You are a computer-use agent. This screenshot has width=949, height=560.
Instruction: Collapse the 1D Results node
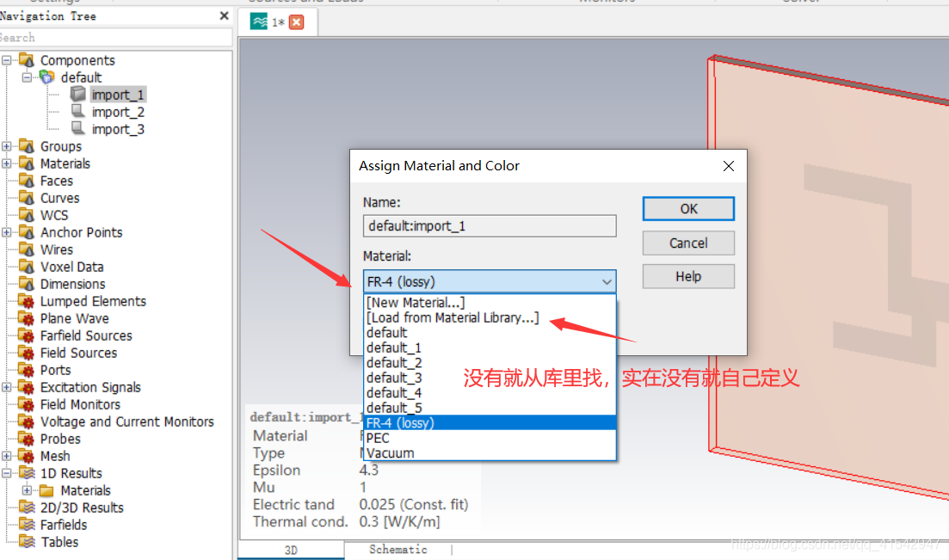click(7, 473)
